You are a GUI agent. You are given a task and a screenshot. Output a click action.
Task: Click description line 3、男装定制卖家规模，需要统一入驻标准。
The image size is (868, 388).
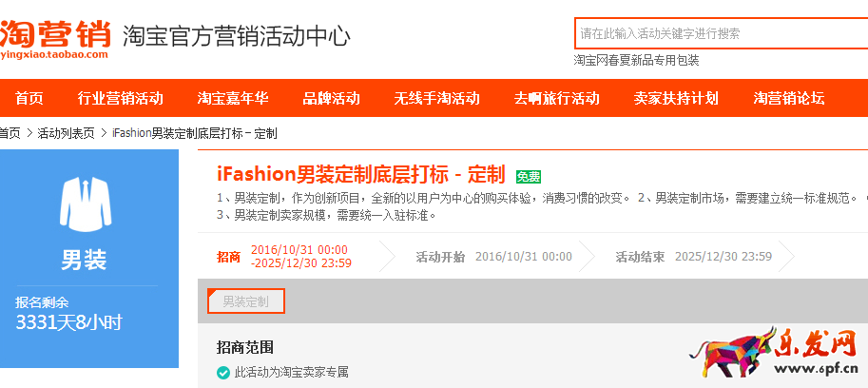(x=327, y=215)
